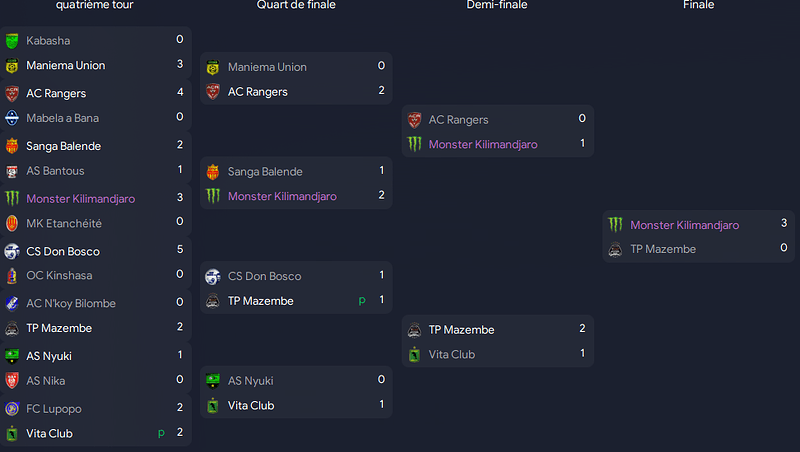800x452 pixels.
Task: Click TP Mazembe crest in the final
Action: (616, 250)
